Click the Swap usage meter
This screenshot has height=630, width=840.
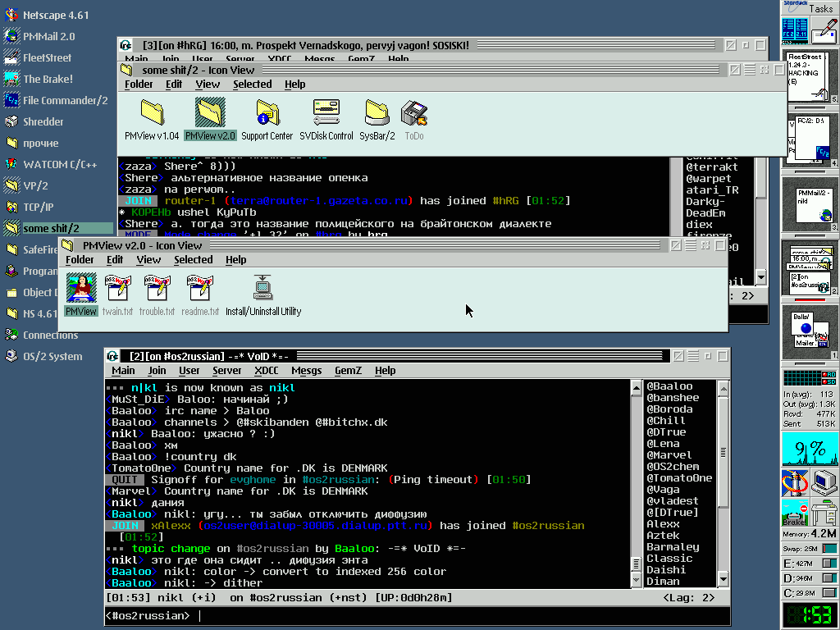coord(810,549)
